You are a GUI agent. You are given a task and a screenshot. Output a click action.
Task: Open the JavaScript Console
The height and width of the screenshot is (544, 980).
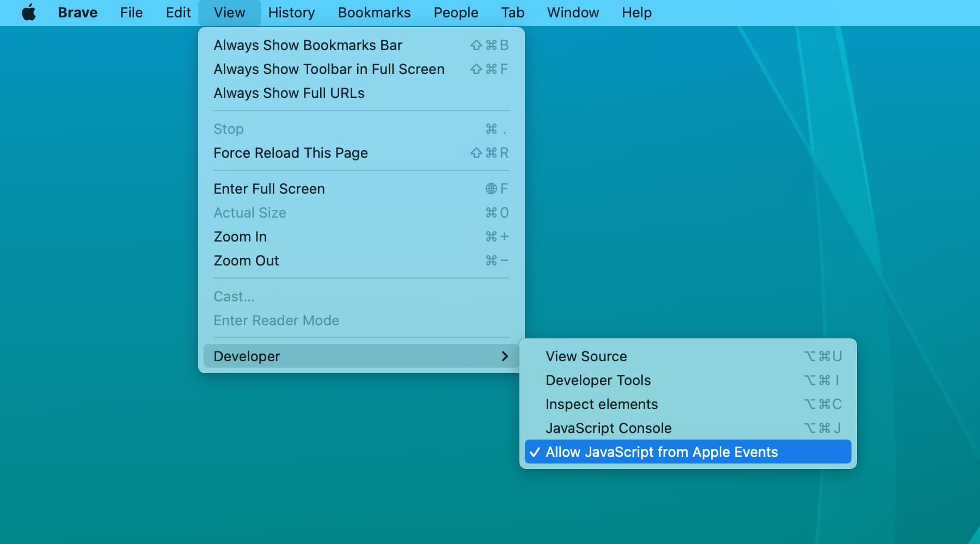tap(608, 428)
